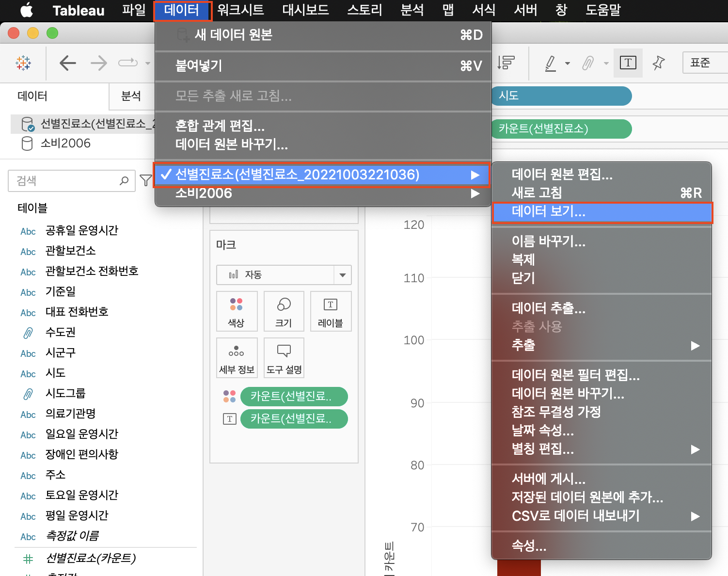Choose 서버에 게시... in submenu
This screenshot has width=728, height=576.
tap(602, 479)
